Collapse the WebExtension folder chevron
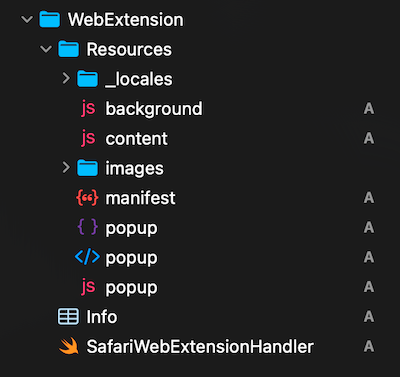The width and height of the screenshot is (400, 377). click(27, 20)
